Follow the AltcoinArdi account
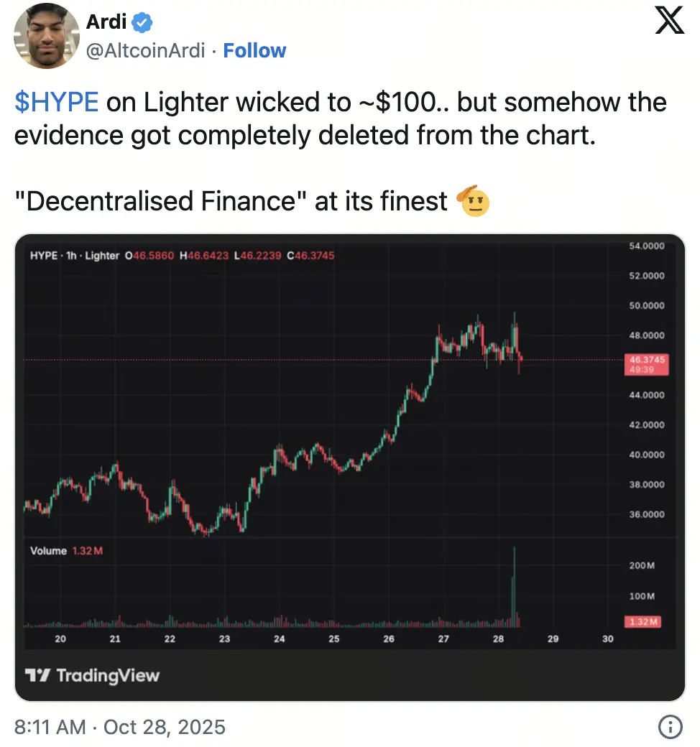700x747 pixels. [254, 50]
